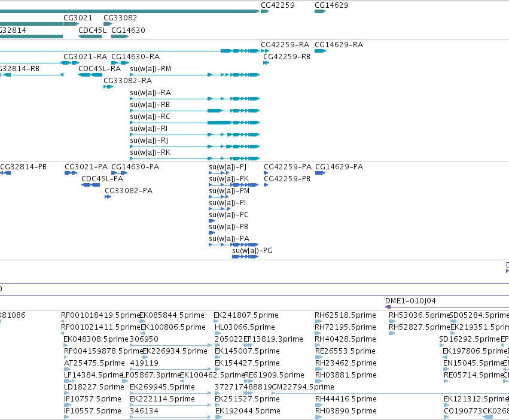
Task: Click the CG14630-PA protein label
Action: (135, 167)
